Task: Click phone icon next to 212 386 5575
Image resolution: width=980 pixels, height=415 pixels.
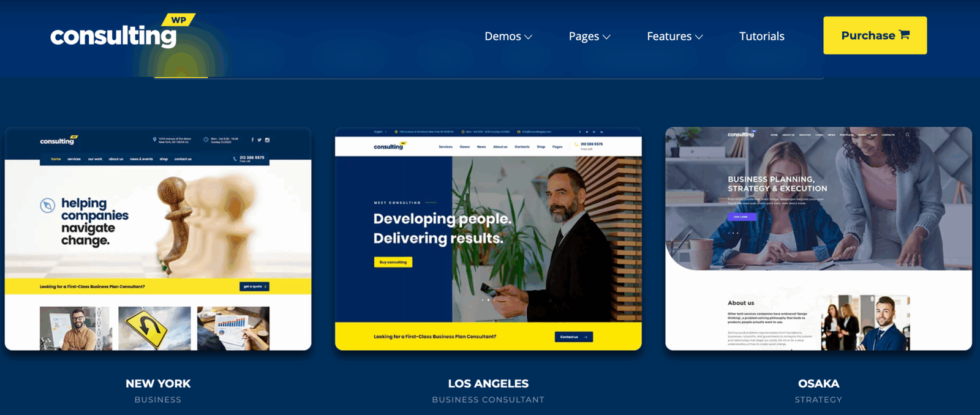Action: click(235, 159)
